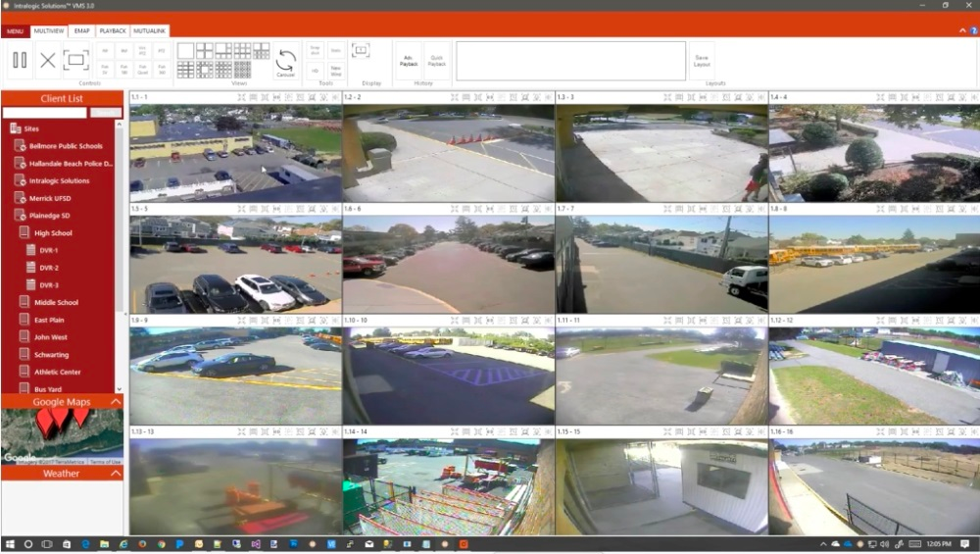Open File Explorer from the taskbar

(105, 544)
